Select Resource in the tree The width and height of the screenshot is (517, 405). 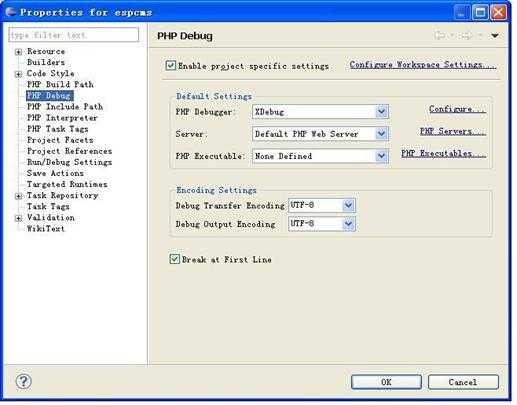(x=46, y=51)
